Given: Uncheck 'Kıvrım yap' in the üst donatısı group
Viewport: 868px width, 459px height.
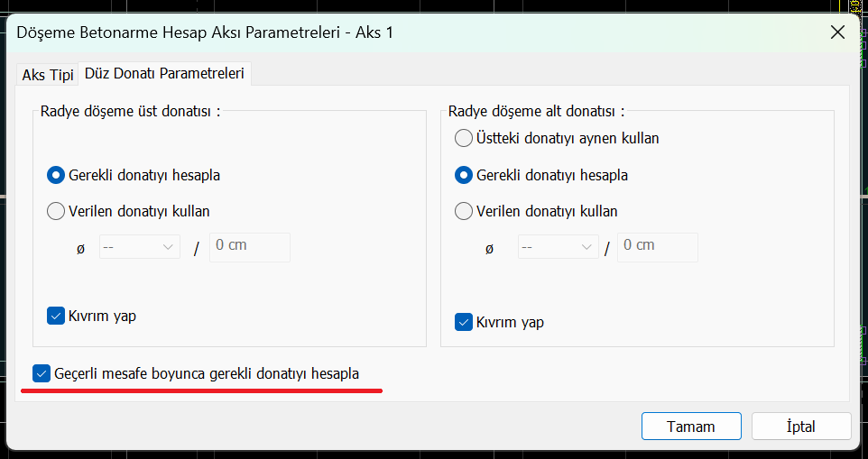Looking at the screenshot, I should (56, 316).
